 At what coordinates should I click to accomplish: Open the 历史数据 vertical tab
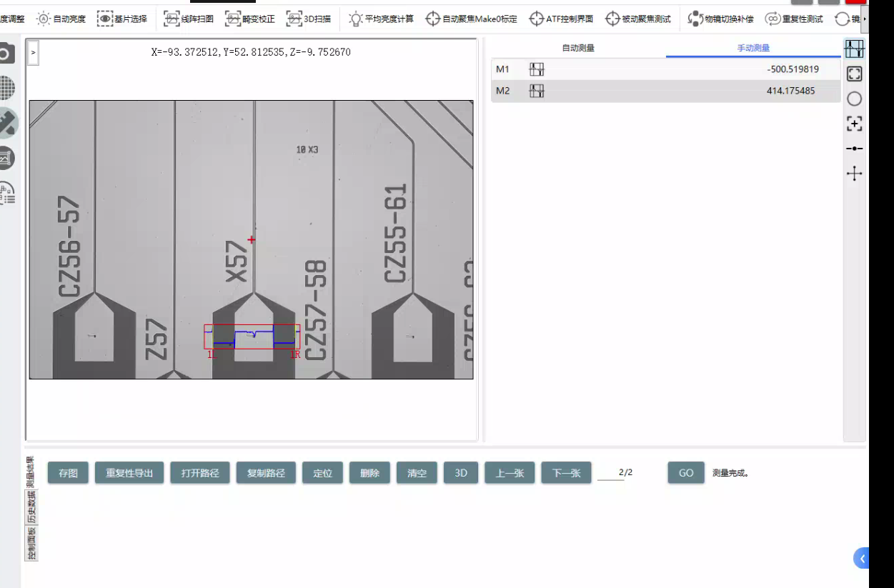pos(31,507)
